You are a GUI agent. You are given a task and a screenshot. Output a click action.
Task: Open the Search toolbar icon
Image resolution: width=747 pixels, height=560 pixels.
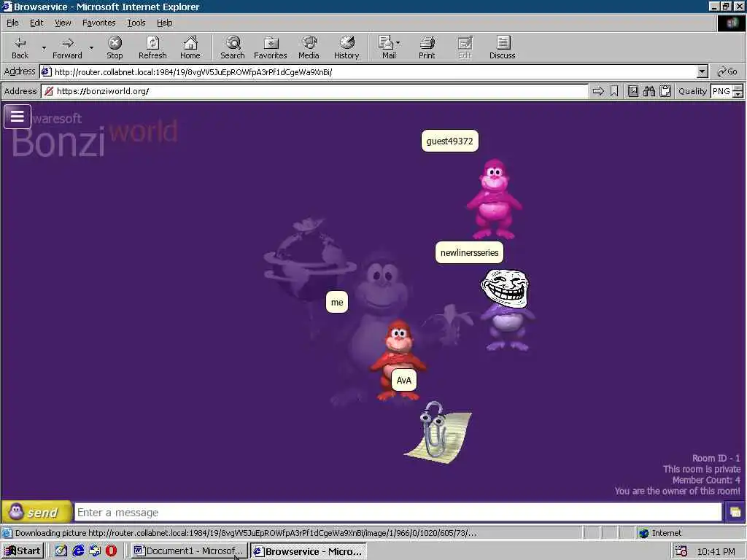tap(233, 47)
